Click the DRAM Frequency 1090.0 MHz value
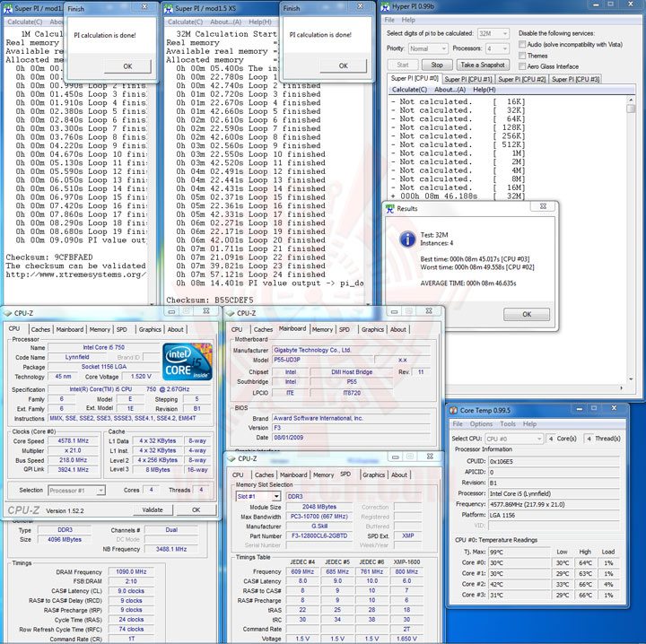Viewport: 646px width, 644px height. point(131,571)
